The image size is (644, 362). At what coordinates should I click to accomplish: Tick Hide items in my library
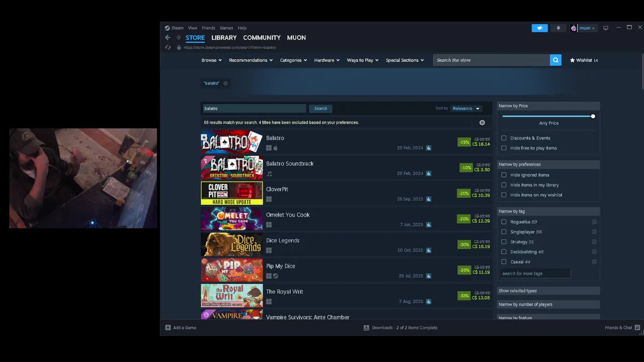504,185
